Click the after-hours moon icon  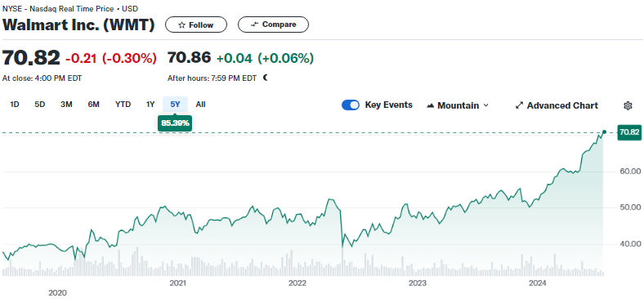tap(266, 78)
